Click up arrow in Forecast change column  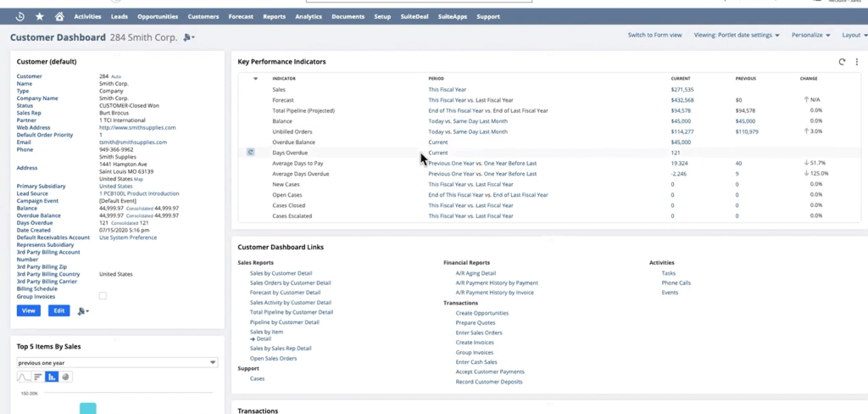pos(806,100)
